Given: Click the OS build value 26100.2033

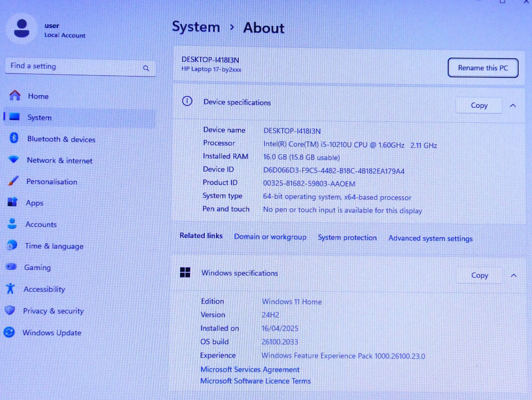Looking at the screenshot, I should click(x=280, y=342).
